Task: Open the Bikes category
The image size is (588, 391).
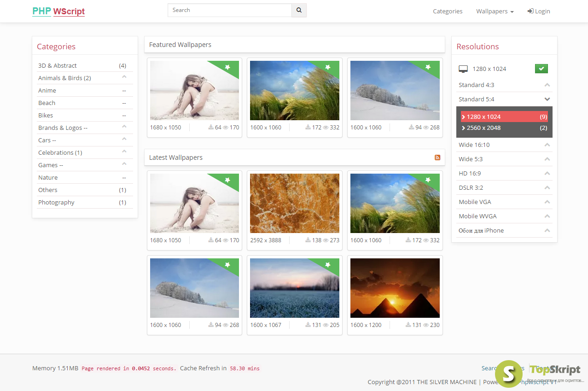Action: point(85,115)
